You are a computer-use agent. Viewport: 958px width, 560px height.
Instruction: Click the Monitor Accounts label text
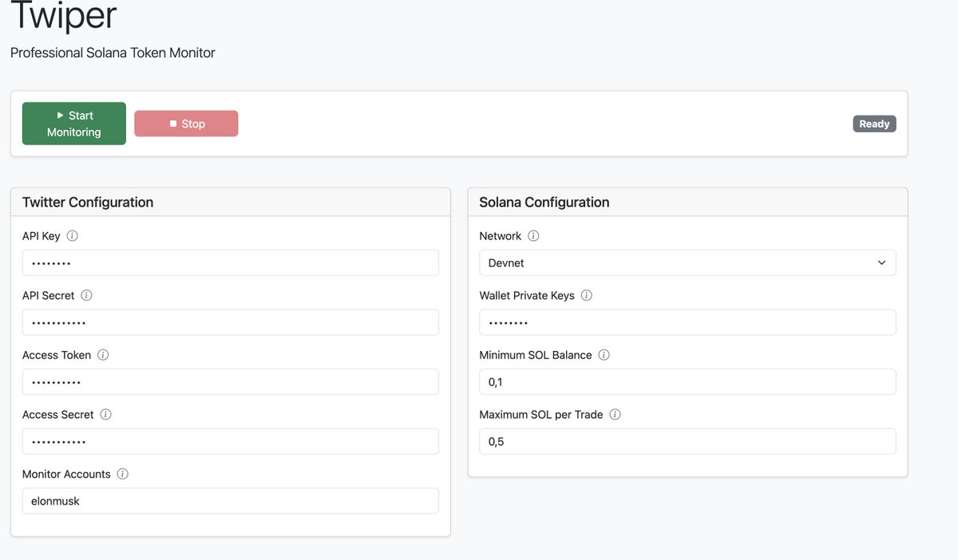coord(66,474)
